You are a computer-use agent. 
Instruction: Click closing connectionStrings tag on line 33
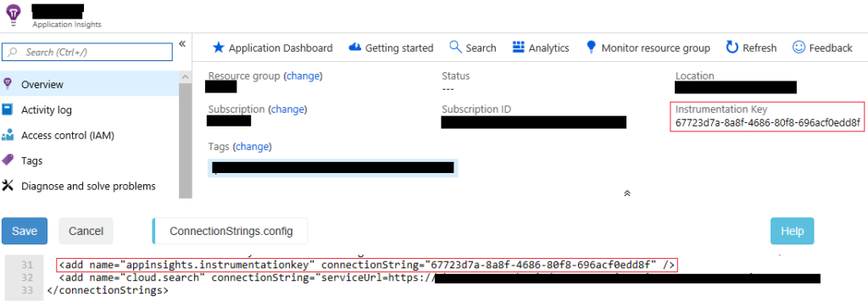click(108, 289)
